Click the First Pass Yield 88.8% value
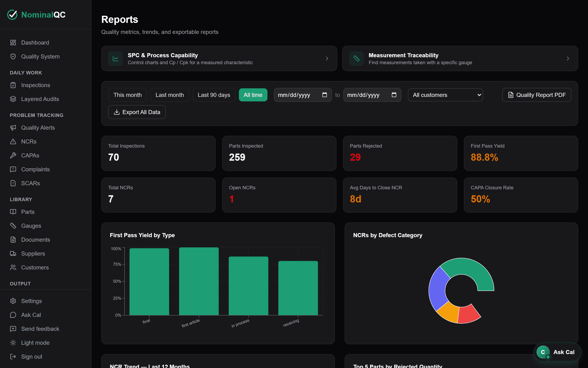Screen dimensions: 588x368 [x=484, y=157]
